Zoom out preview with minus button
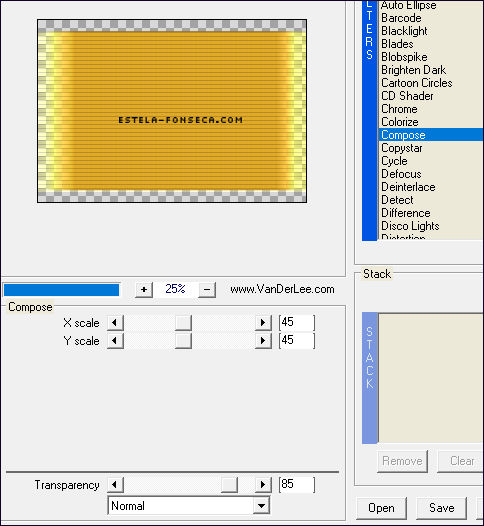The height and width of the screenshot is (526, 484). point(207,289)
